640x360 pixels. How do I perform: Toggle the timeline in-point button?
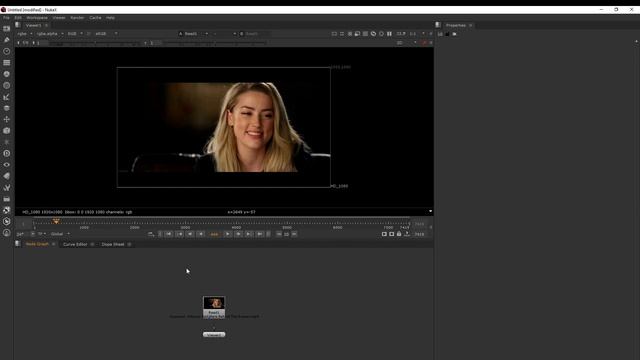pos(160,234)
